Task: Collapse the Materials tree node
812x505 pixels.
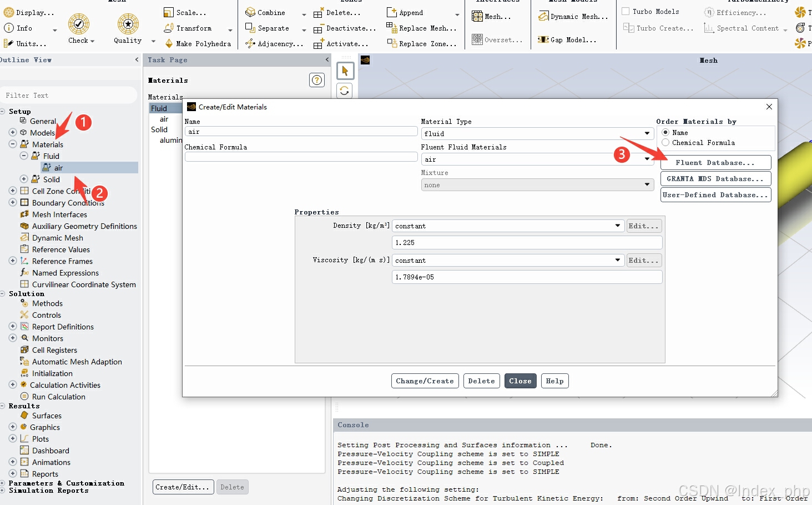Action: 13,144
